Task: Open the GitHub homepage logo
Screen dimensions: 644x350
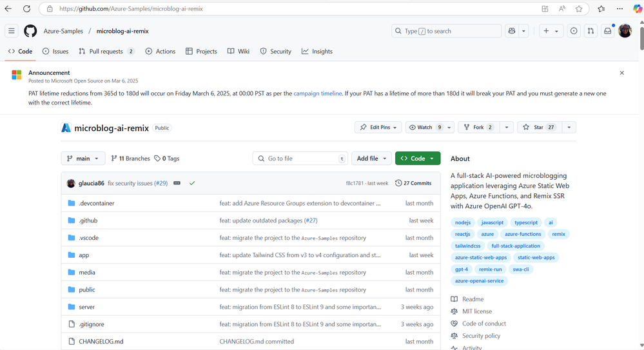Action: pos(30,31)
